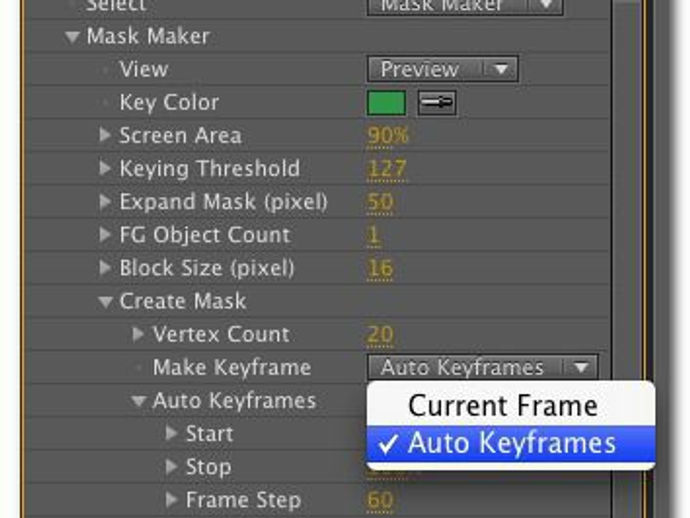
Task: Click the Key Color eyedropper icon
Action: [x=437, y=103]
